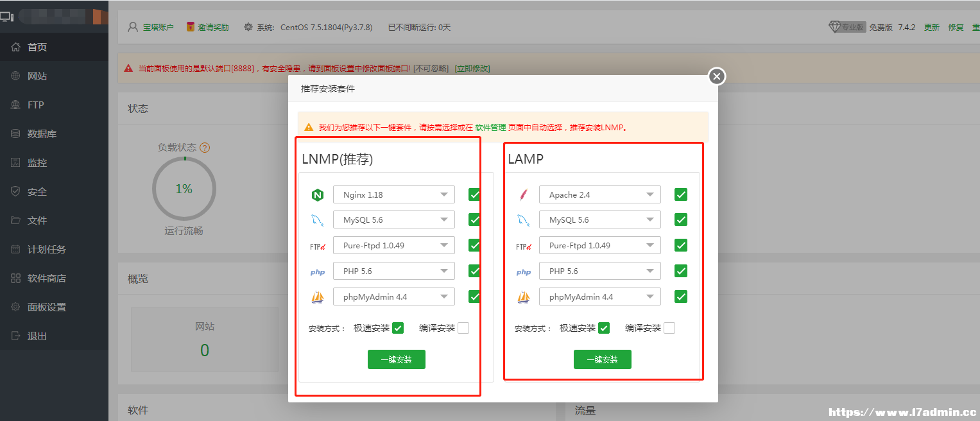
Task: Click the Pure-Ftpd logo in LNMP
Action: [x=317, y=246]
